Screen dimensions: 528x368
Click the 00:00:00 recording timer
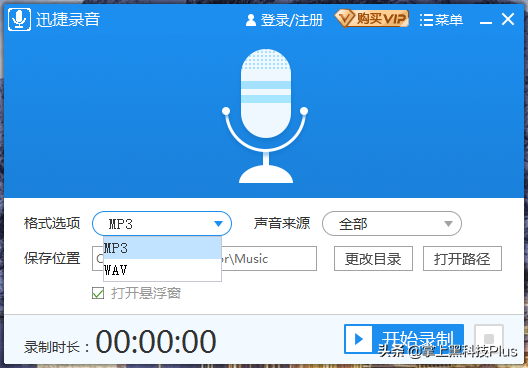(x=156, y=341)
